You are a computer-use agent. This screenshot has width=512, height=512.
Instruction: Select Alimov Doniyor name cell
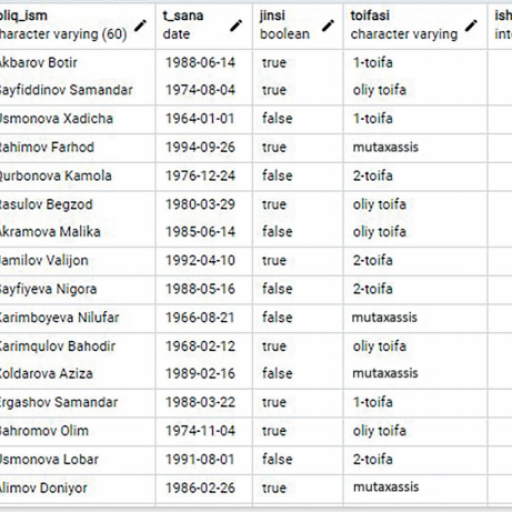[x=77, y=488]
